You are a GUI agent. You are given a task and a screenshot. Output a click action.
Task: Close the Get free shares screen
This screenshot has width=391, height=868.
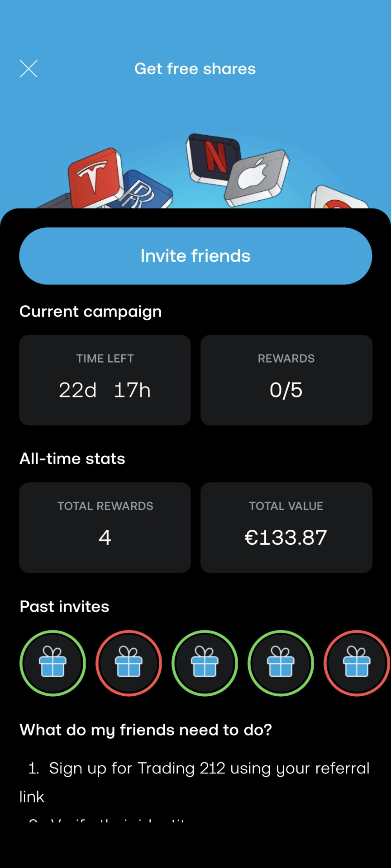[x=29, y=69]
